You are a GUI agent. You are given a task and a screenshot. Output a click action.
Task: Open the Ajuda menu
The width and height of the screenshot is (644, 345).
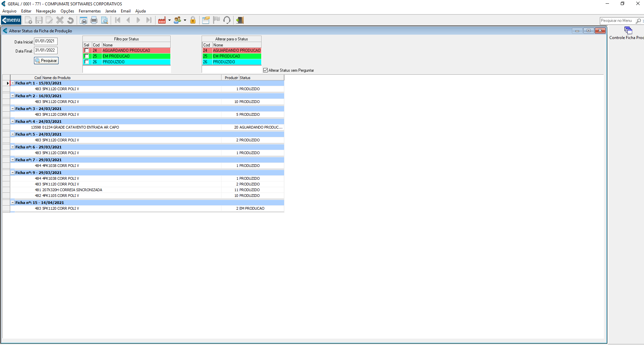[x=140, y=11]
